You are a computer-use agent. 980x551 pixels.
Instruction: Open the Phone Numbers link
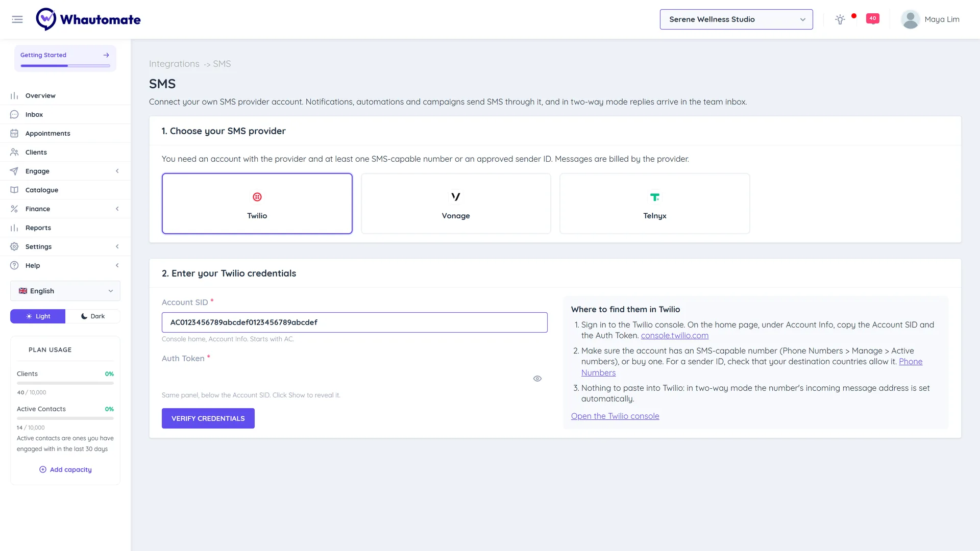pos(752,367)
